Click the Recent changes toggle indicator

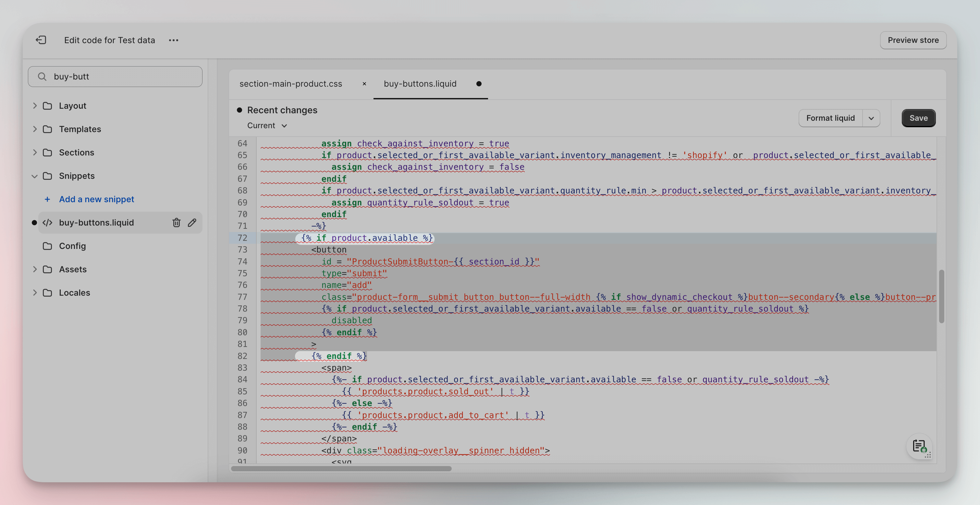(239, 109)
